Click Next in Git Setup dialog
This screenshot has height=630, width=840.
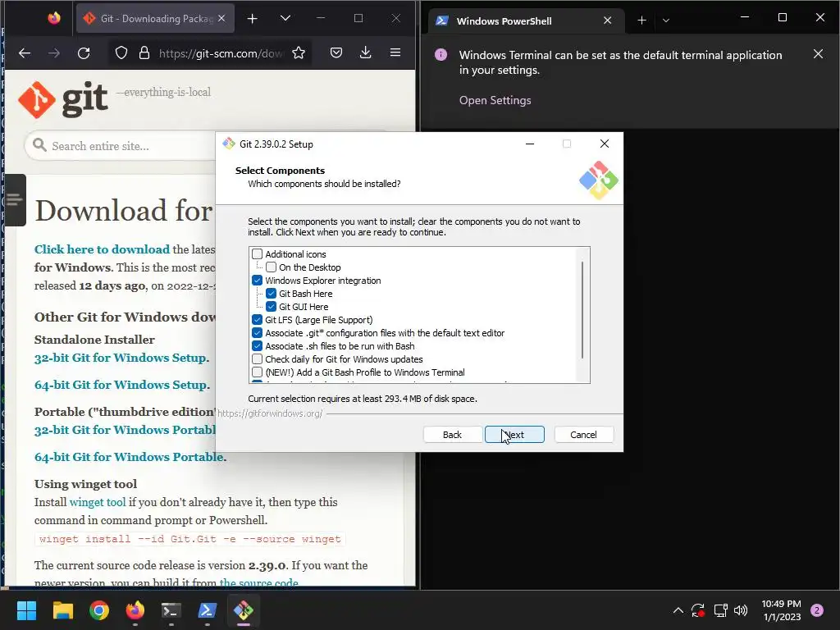pyautogui.click(x=514, y=435)
